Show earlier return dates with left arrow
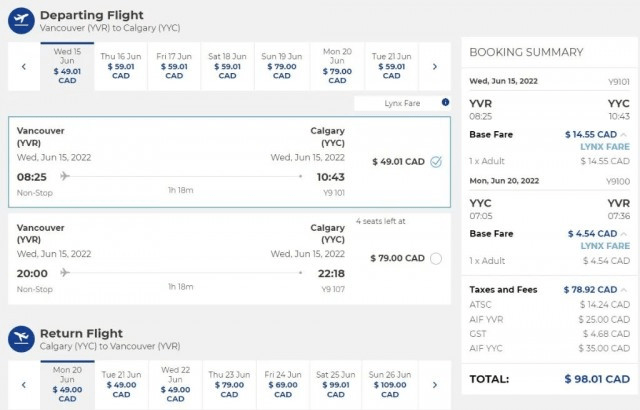 [x=24, y=385]
